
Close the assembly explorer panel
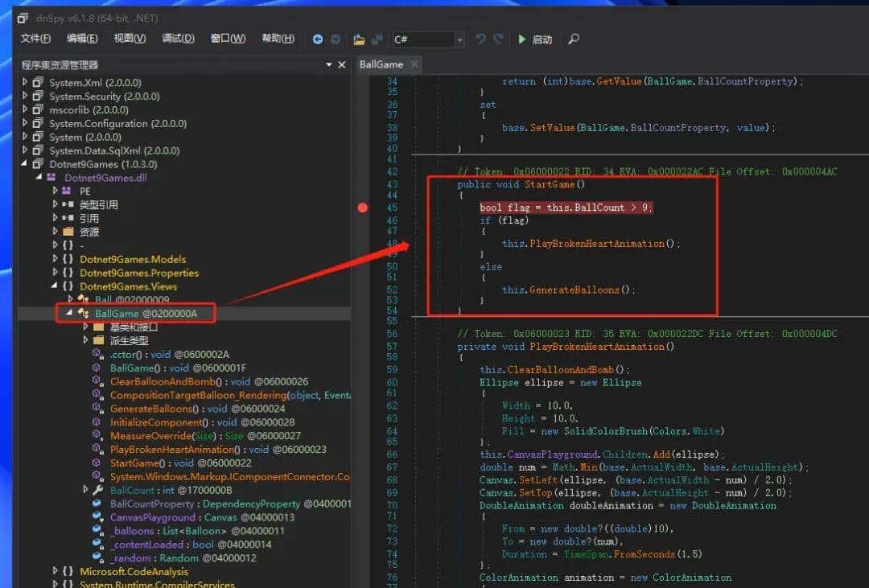pyautogui.click(x=342, y=65)
